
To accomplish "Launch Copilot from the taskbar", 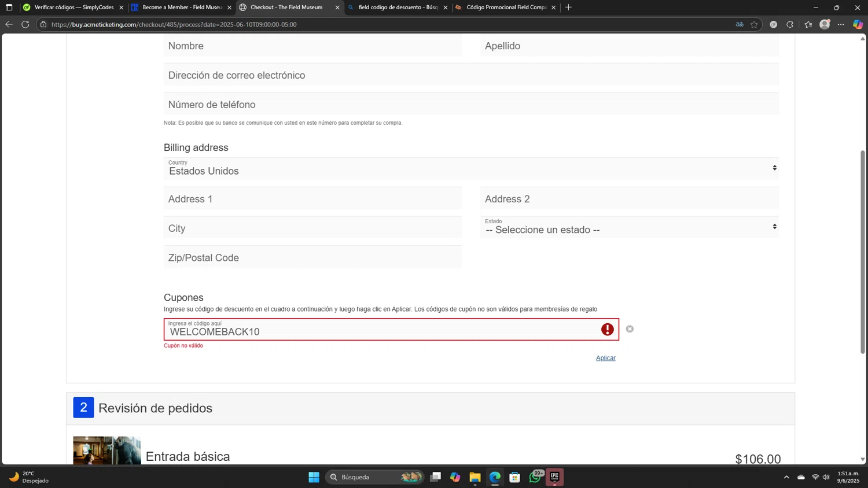I will point(455,477).
